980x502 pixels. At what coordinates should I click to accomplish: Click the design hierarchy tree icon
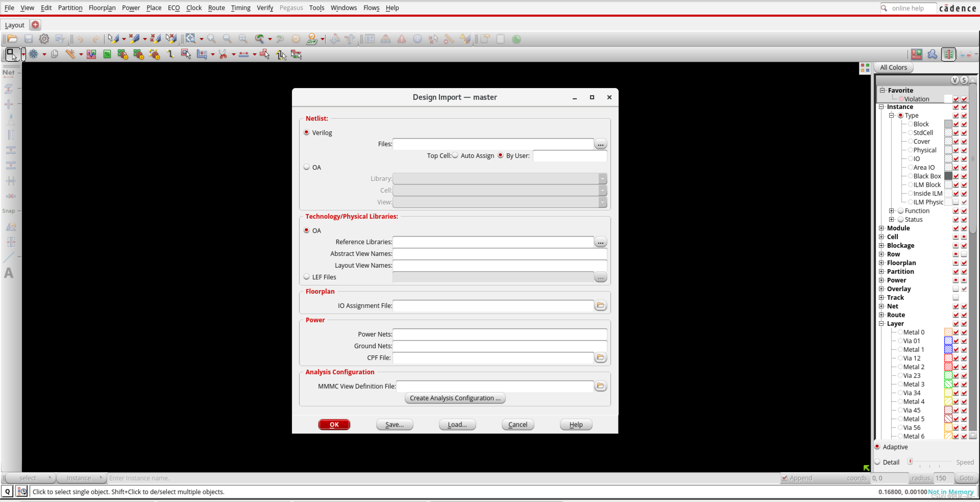(386, 39)
